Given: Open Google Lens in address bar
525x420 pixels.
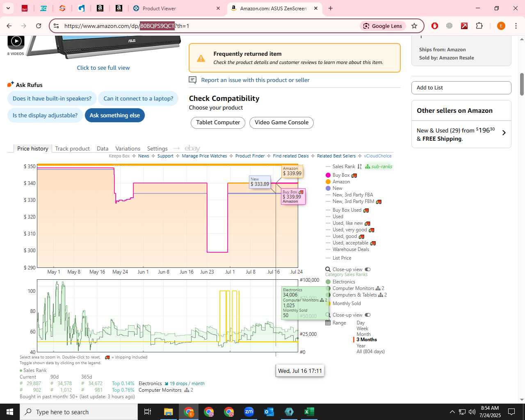Looking at the screenshot, I should click(x=383, y=26).
